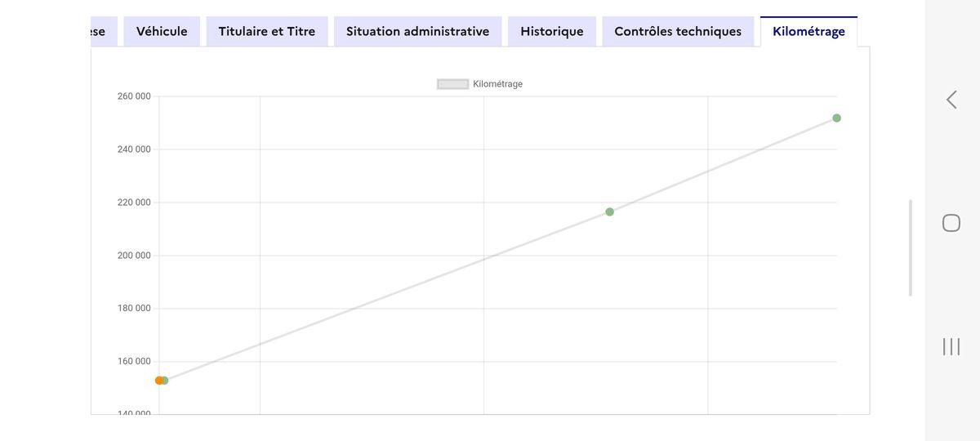The width and height of the screenshot is (980, 441).
Task: Toggle the Kilométrage legend item
Action: coord(479,84)
